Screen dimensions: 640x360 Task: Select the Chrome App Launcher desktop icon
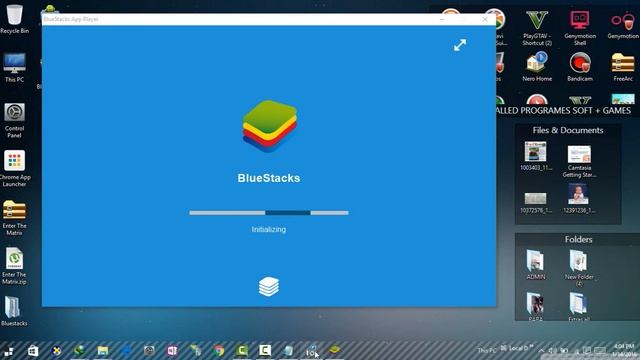(x=14, y=169)
